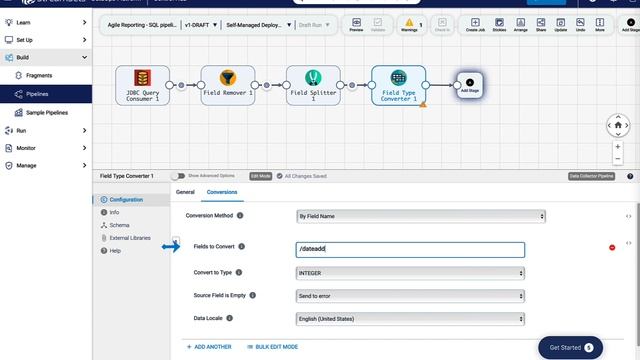The height and width of the screenshot is (360, 640).
Task: Click the warning triangle on Field Type Converter
Action: (x=423, y=105)
